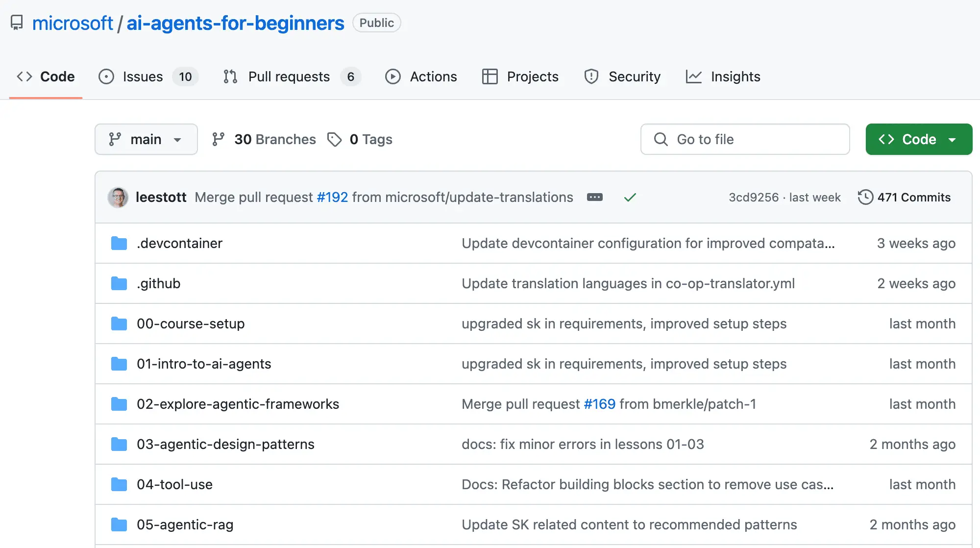This screenshot has width=980, height=548.
Task: Expand commit message ellipsis button
Action: coord(595,197)
